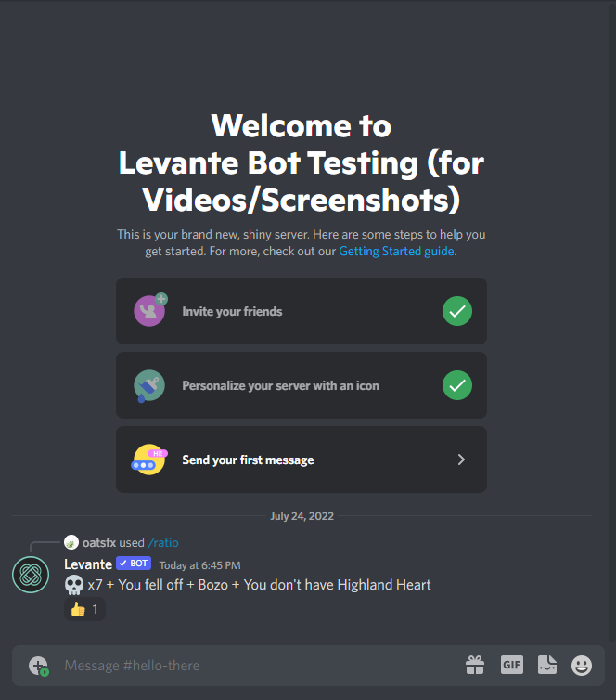
Task: Click the green checkmark for Invite friends
Action: (457, 311)
